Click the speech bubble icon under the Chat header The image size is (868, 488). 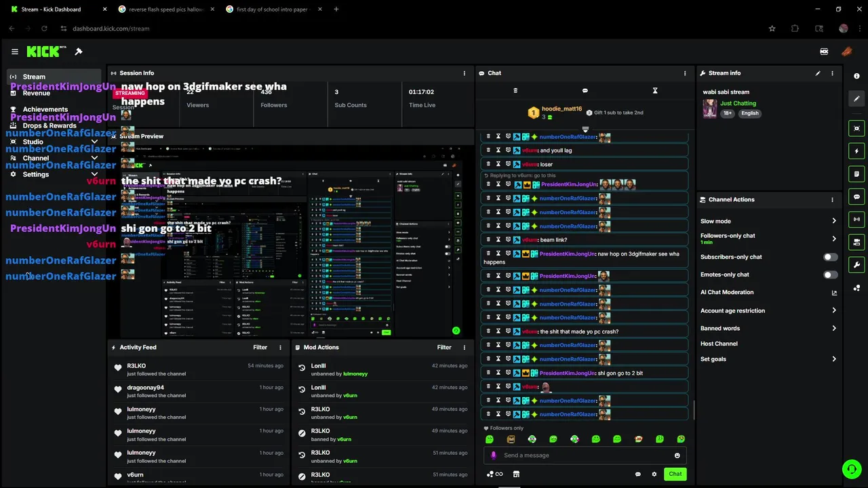[x=585, y=90]
